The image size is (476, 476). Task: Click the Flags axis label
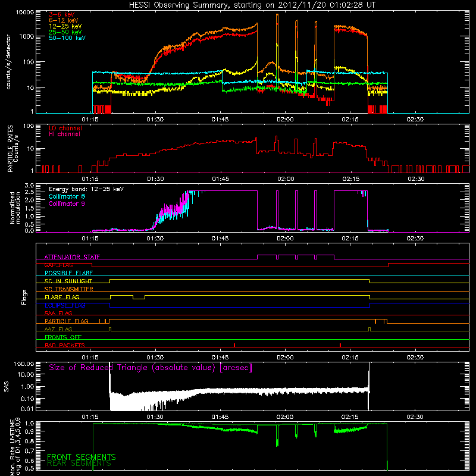[x=24, y=297]
